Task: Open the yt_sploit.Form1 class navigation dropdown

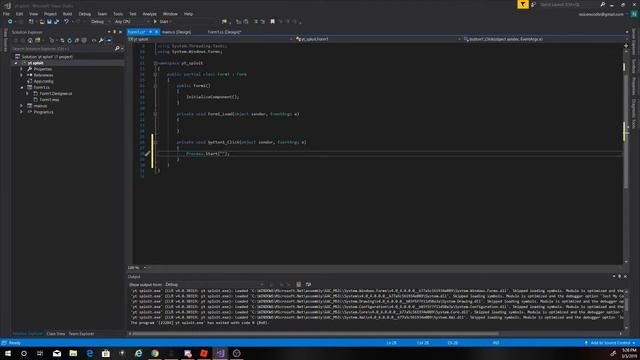Action: pyautogui.click(x=378, y=39)
